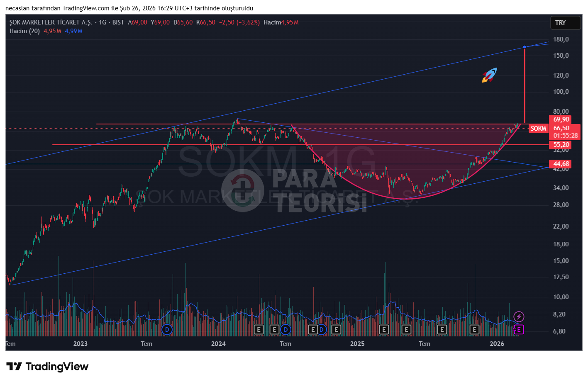Click the 2024 label on the time axis
This screenshot has width=588, height=382.
218,344
